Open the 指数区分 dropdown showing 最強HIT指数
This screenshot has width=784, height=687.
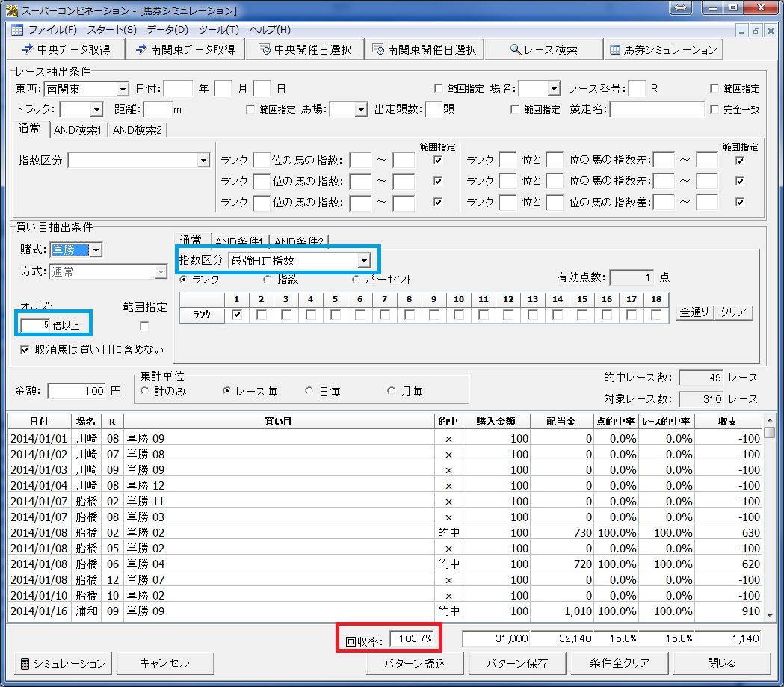point(364,260)
